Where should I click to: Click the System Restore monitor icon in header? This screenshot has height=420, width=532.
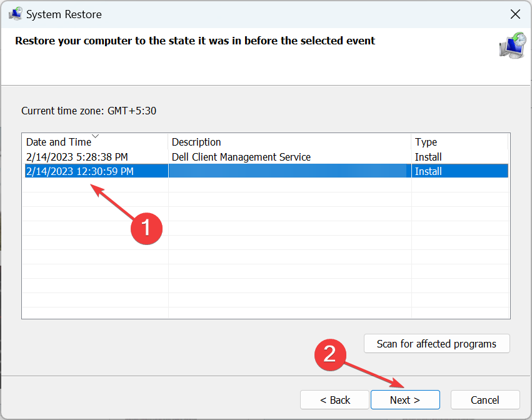[513, 46]
